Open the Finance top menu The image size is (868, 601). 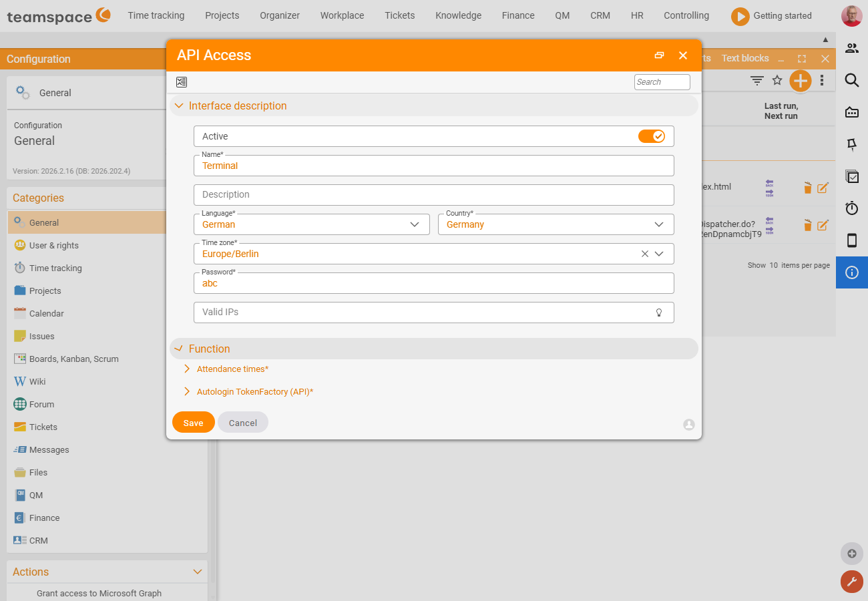click(519, 15)
